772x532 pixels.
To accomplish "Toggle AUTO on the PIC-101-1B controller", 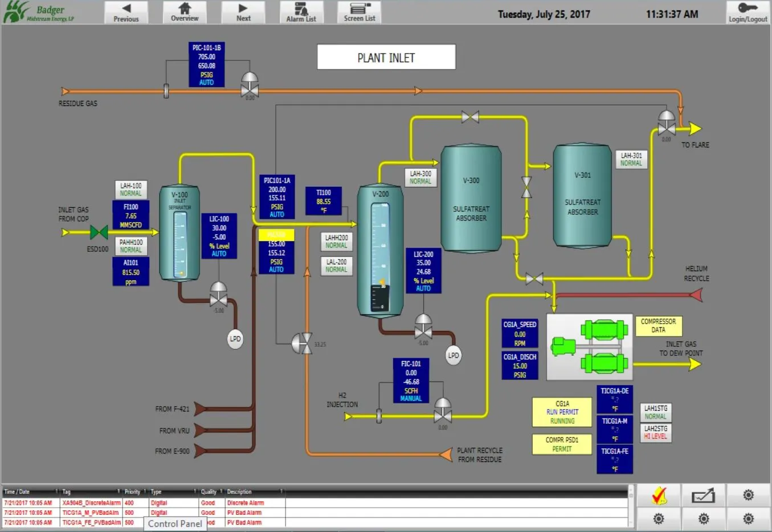I will coord(206,82).
